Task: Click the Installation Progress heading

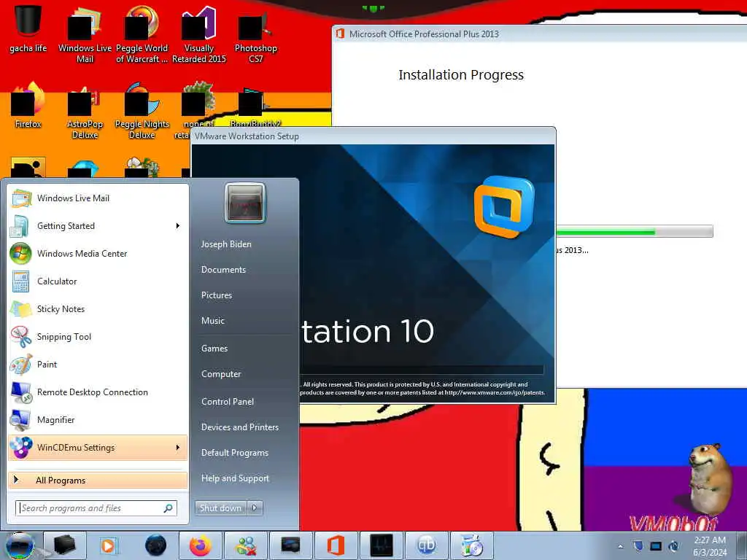Action: pos(461,75)
